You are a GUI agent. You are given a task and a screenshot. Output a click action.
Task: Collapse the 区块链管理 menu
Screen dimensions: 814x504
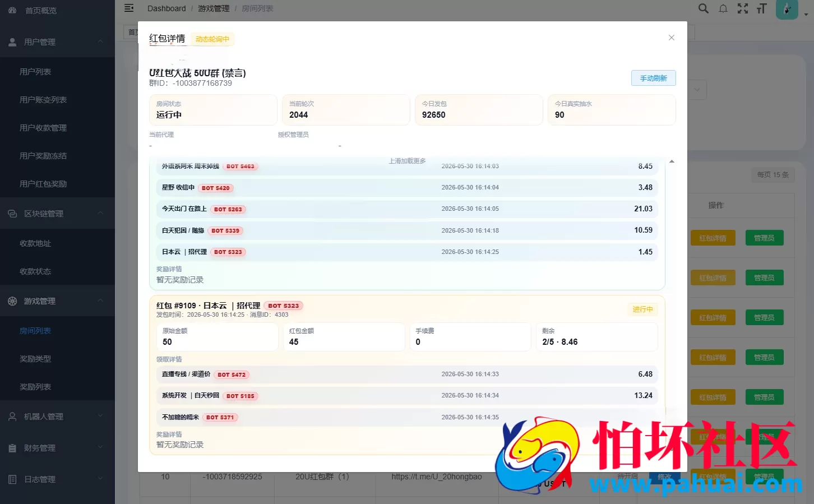click(57, 214)
